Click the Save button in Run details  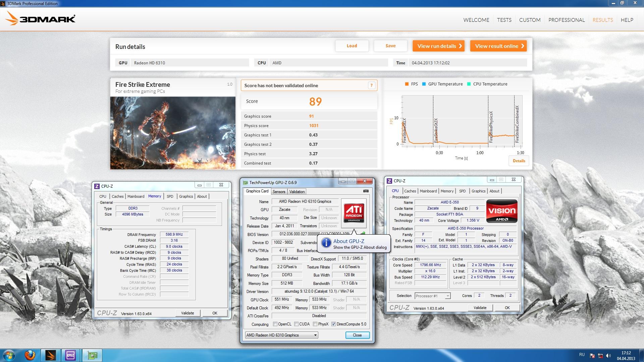pyautogui.click(x=390, y=46)
